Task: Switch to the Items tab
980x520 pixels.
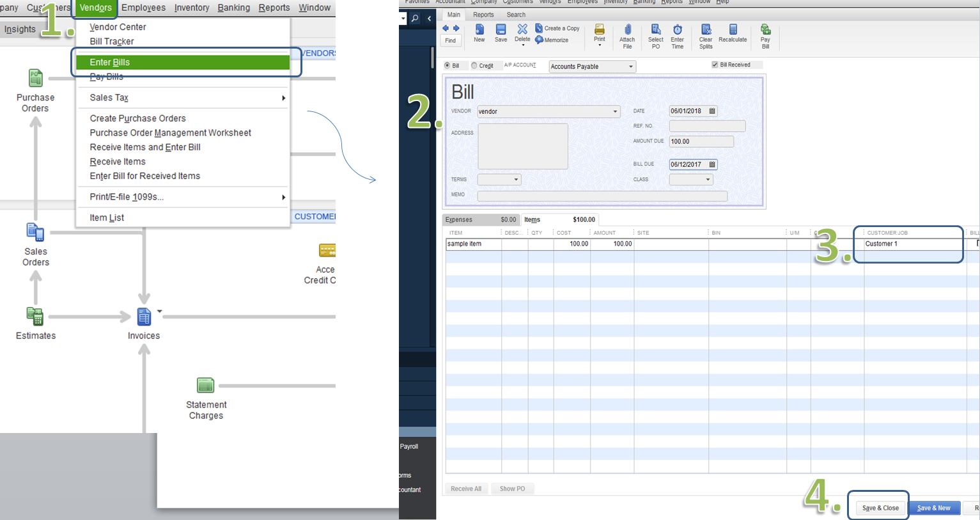Action: (x=560, y=219)
